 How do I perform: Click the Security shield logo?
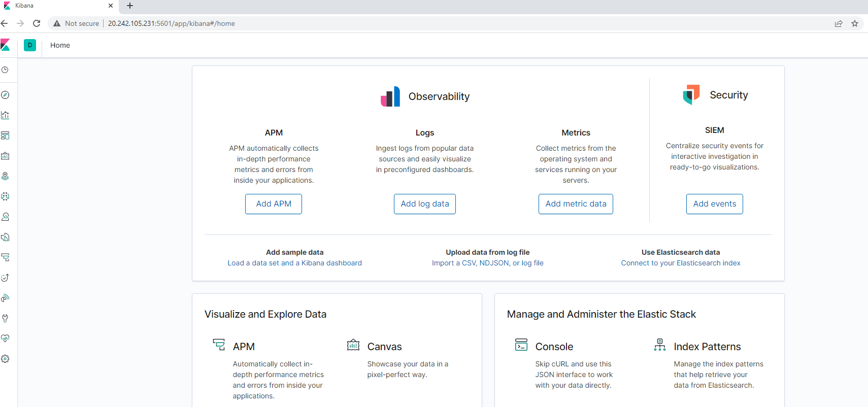[x=691, y=95]
